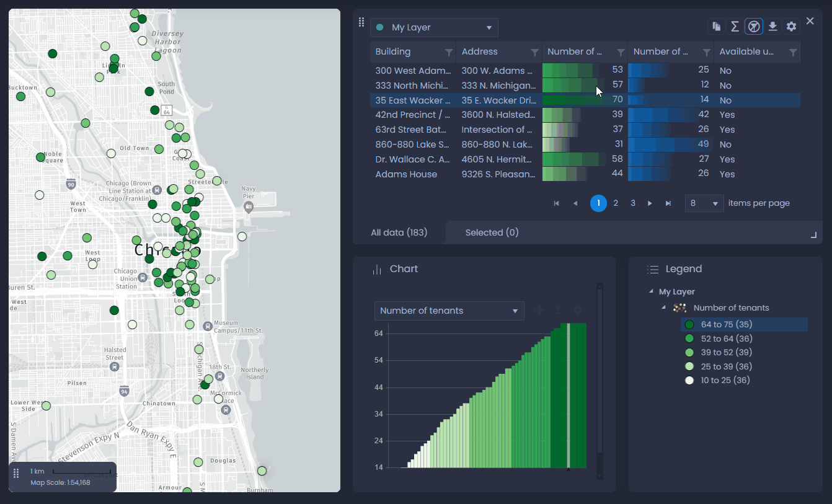832x504 pixels.
Task: Toggle the clear filters button
Action: pos(754,26)
